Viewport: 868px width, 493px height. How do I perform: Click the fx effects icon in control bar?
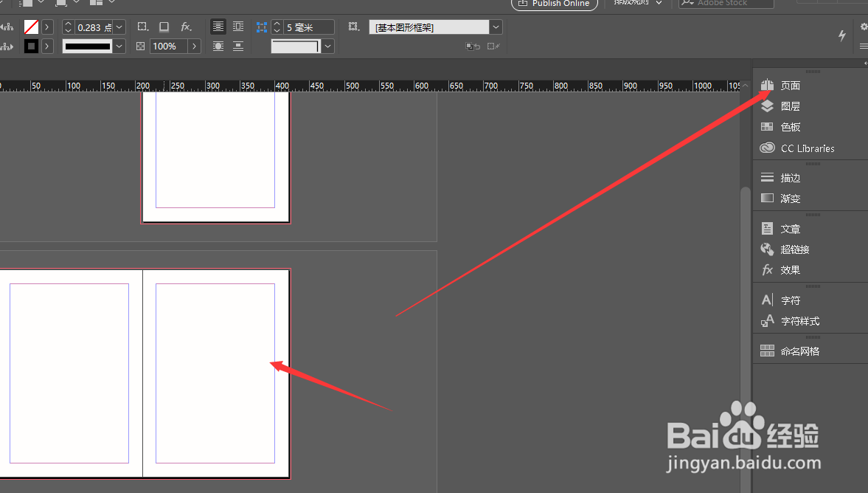(187, 27)
